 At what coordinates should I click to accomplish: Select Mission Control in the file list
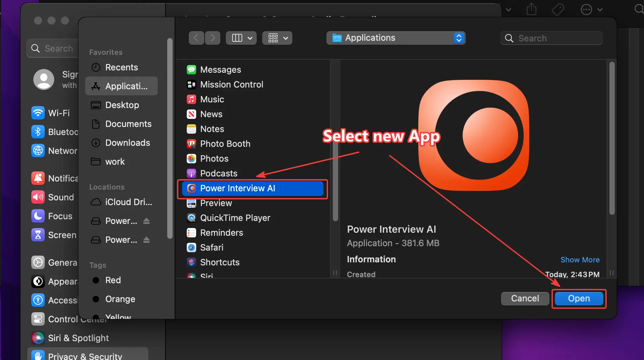252,85
